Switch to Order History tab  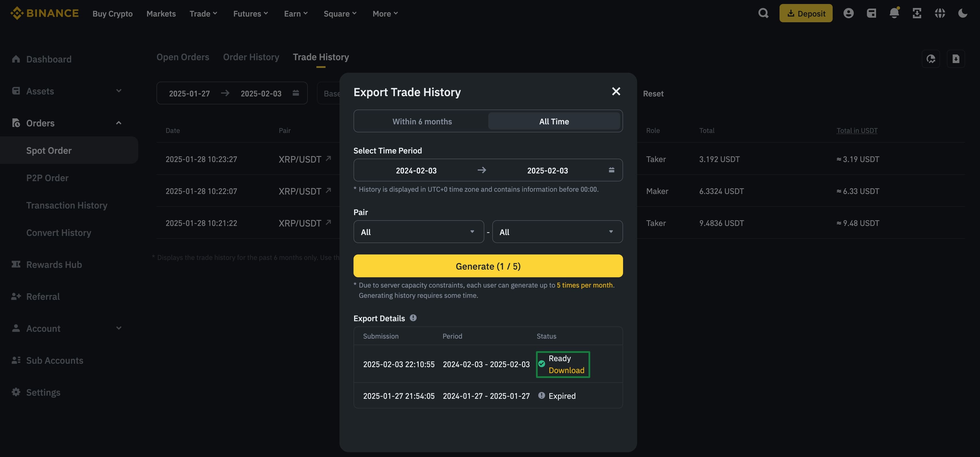point(251,57)
